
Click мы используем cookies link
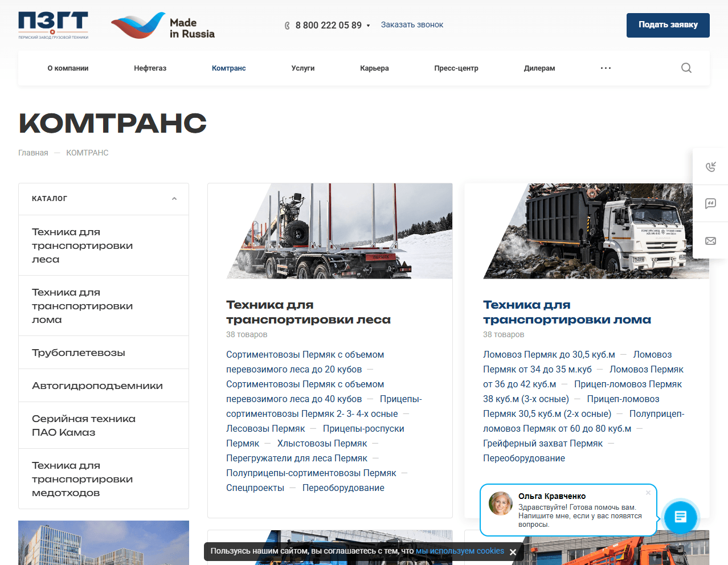point(460,551)
